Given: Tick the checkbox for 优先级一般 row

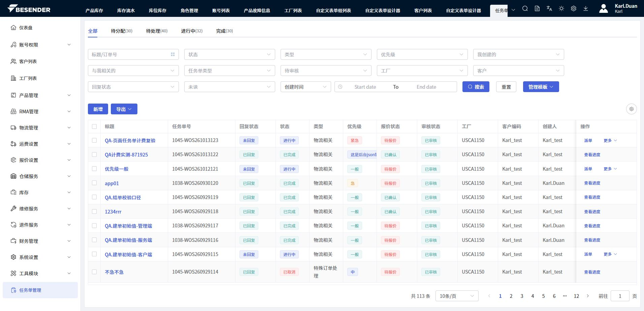Looking at the screenshot, I should (x=94, y=169).
